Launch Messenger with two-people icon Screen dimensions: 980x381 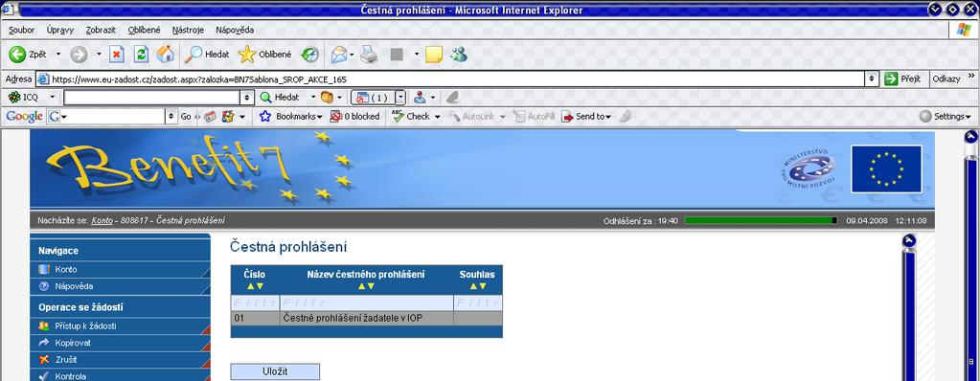pos(460,55)
